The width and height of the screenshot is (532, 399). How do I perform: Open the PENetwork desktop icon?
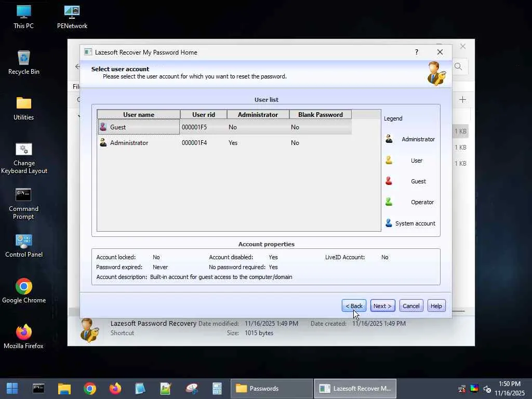(x=72, y=17)
